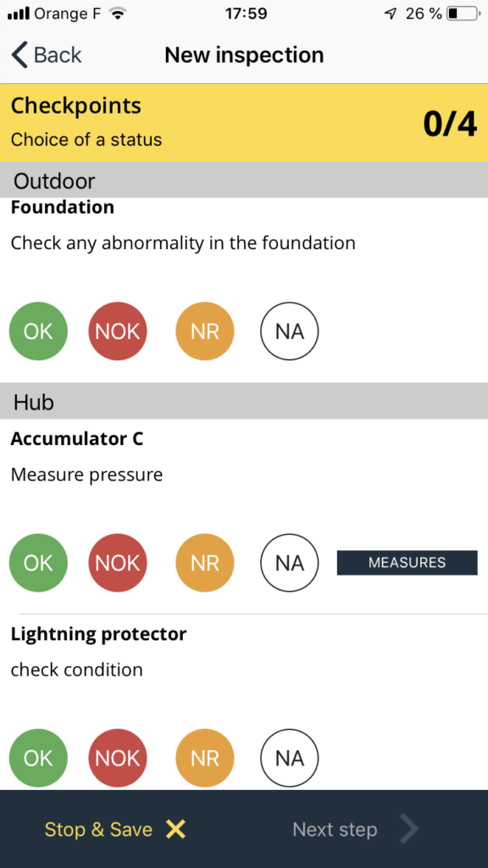The height and width of the screenshot is (868, 488).
Task: Tap the 0/4 checkpoints progress counter
Action: [x=450, y=124]
